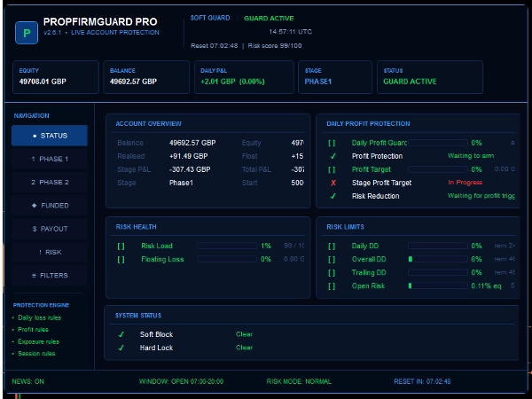Screen dimensions: 532x399
Task: Click WINDOW: OPEN 07:00-20:00 status text
Action: [181, 381]
